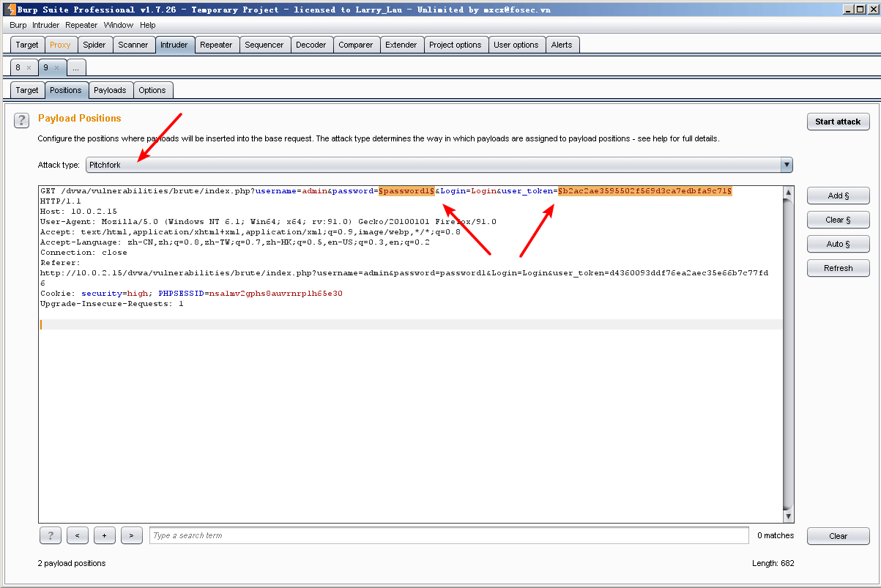Close Intruder attack tab 8
Screen dimensions: 881x588
pos(29,67)
